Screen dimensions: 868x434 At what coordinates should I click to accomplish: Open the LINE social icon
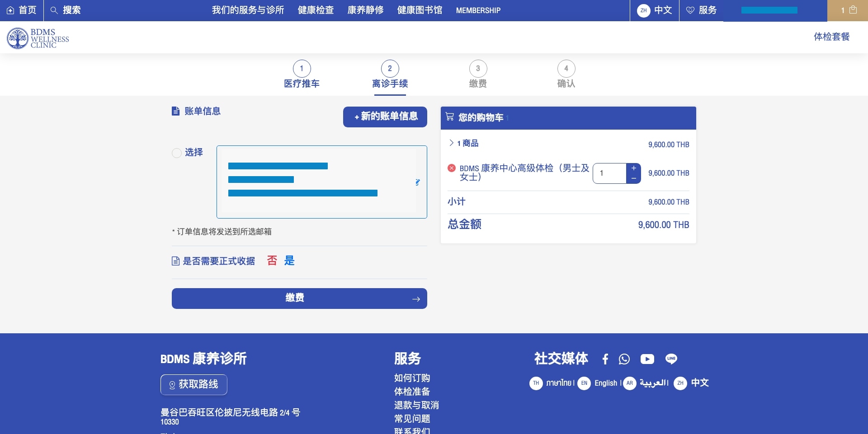tap(671, 359)
